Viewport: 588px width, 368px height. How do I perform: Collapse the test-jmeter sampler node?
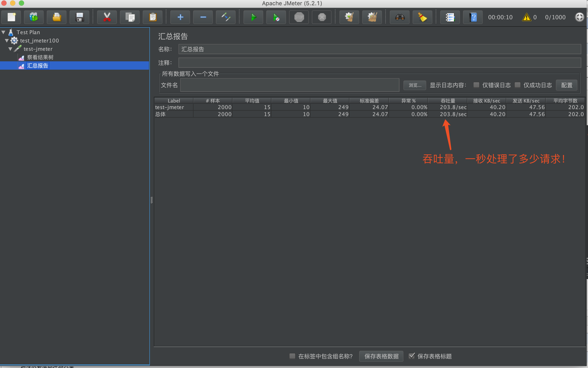[x=10, y=49]
